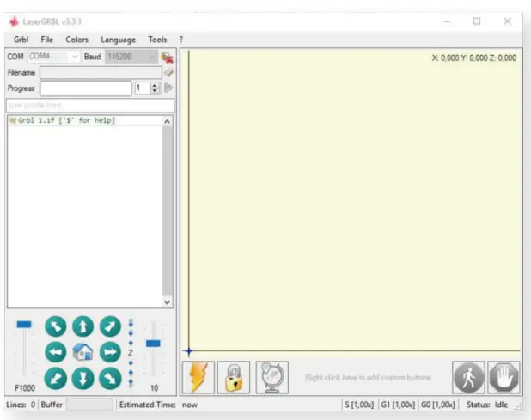Viewport: 531px width, 420px height.
Task: Click the Estimated Time label
Action: coord(147,405)
